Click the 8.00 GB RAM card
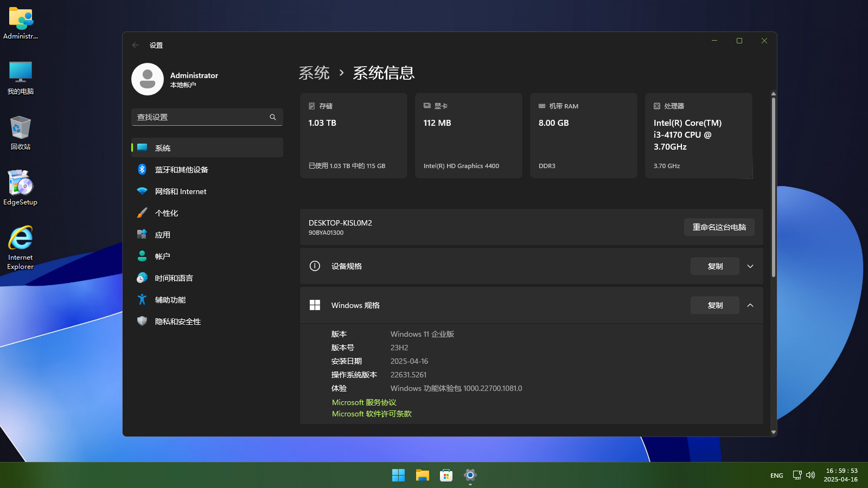Screen dimensions: 868x488 [x=584, y=136]
